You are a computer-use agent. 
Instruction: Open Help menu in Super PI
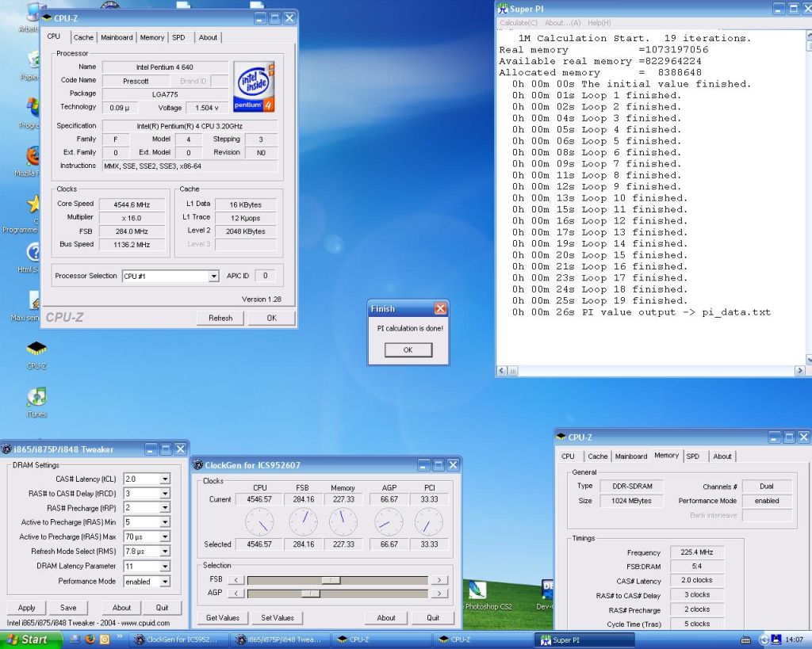tap(599, 23)
